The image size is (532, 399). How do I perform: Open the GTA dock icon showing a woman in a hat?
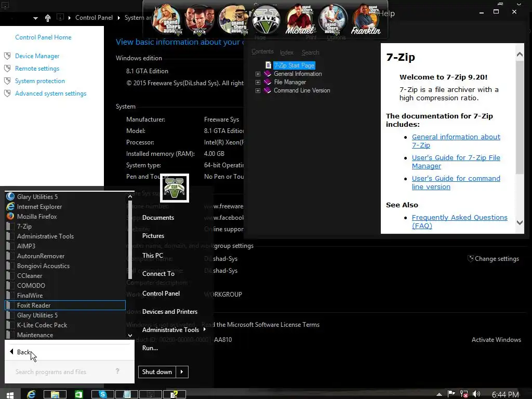(233, 20)
